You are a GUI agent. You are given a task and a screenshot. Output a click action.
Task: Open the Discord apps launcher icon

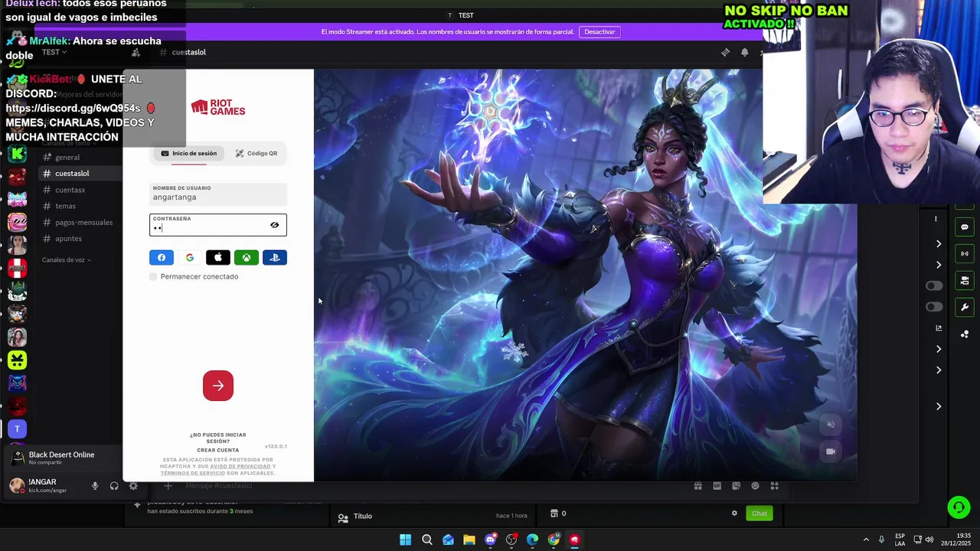[774, 486]
